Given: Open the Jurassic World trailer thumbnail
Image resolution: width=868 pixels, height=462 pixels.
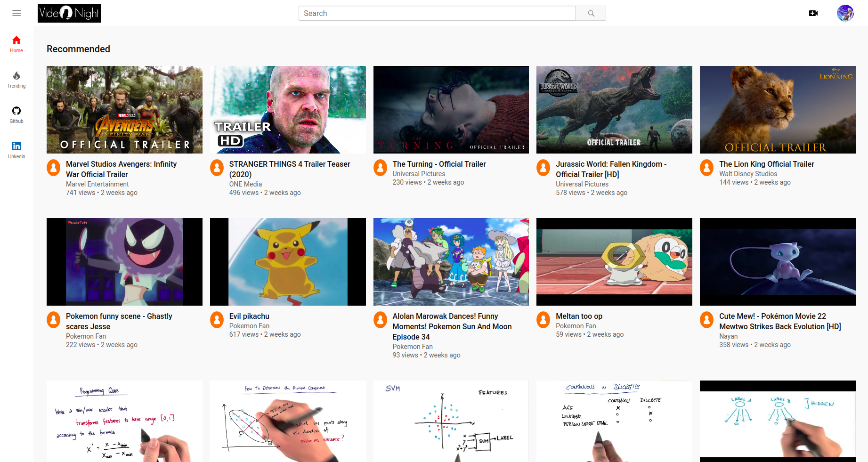Looking at the screenshot, I should tap(614, 110).
